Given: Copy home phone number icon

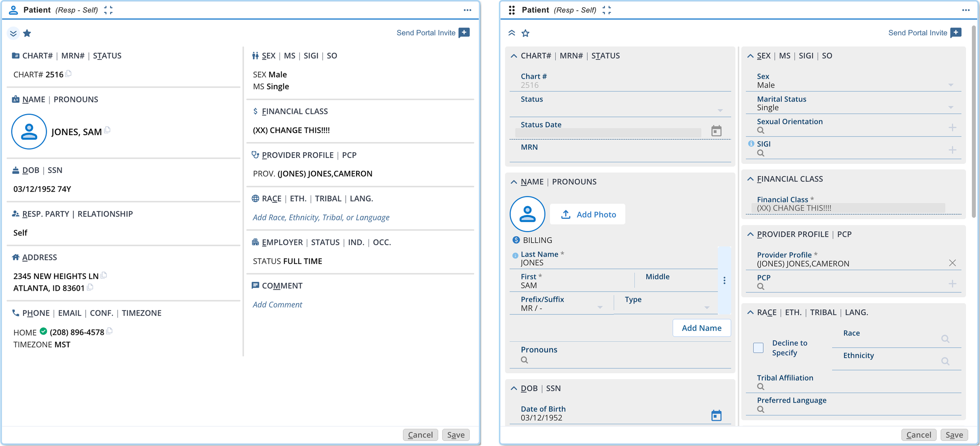Looking at the screenshot, I should point(110,331).
